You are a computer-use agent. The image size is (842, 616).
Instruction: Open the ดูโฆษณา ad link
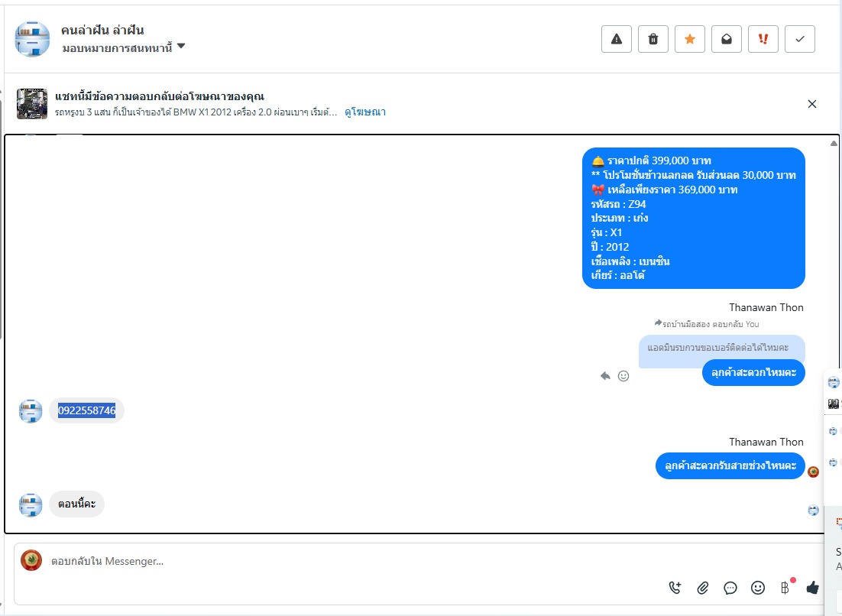pos(365,112)
